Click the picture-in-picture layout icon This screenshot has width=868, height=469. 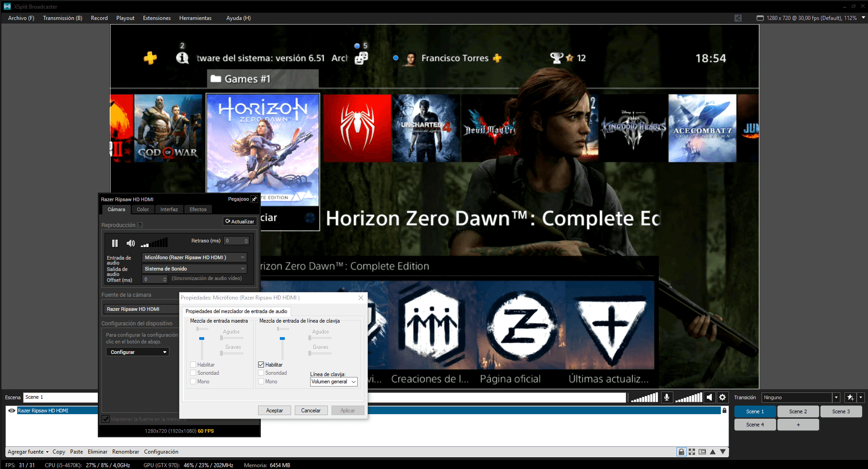702,452
